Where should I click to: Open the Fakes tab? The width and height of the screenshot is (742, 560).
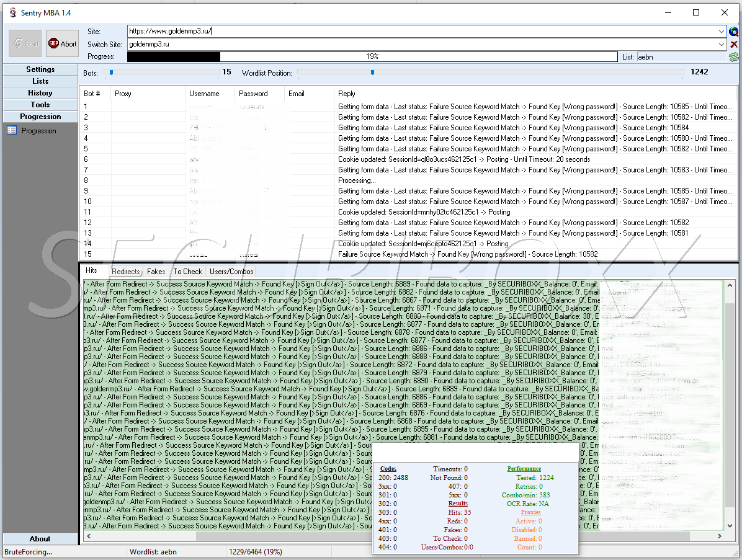click(156, 272)
